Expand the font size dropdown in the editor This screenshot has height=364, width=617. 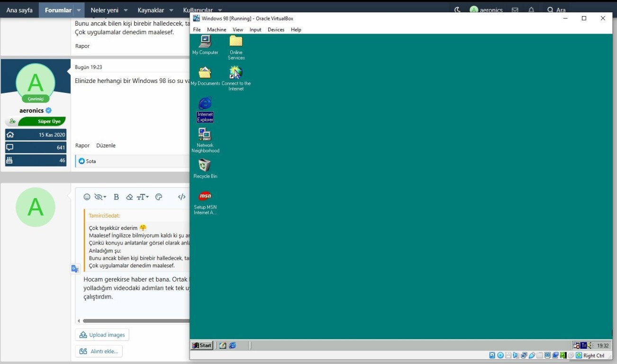[x=142, y=197]
